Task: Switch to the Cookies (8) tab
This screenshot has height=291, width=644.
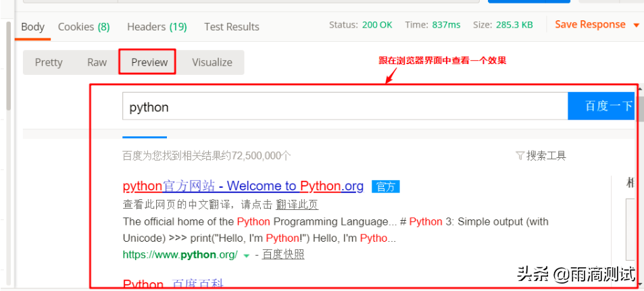Action: [84, 27]
